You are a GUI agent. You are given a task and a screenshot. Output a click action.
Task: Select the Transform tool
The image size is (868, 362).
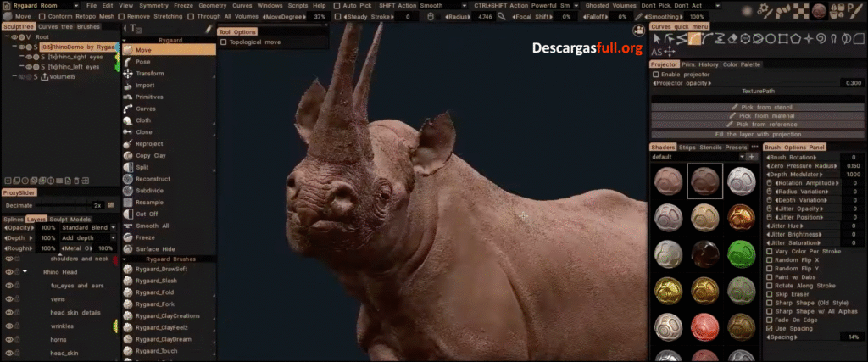pyautogui.click(x=149, y=74)
